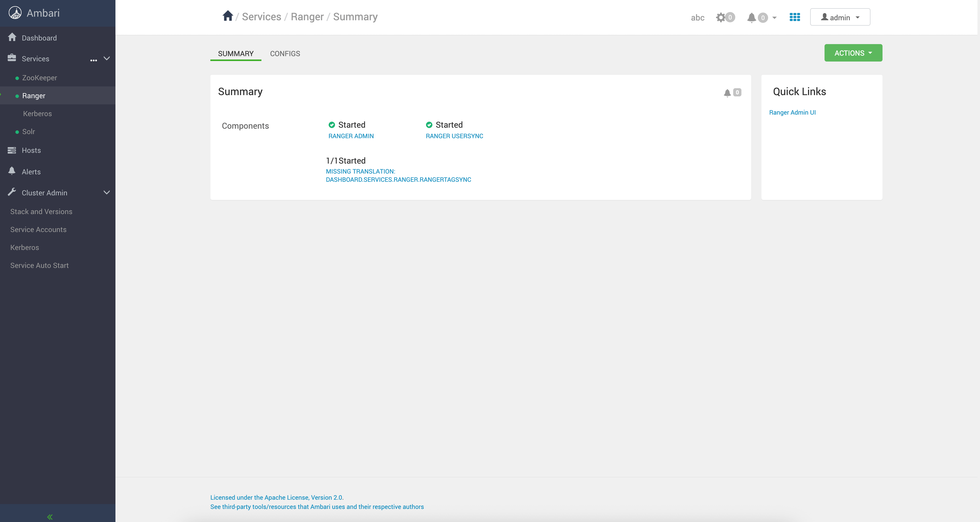Select ZooKeeper service in sidebar
Screen dimensions: 980x522
coord(40,78)
